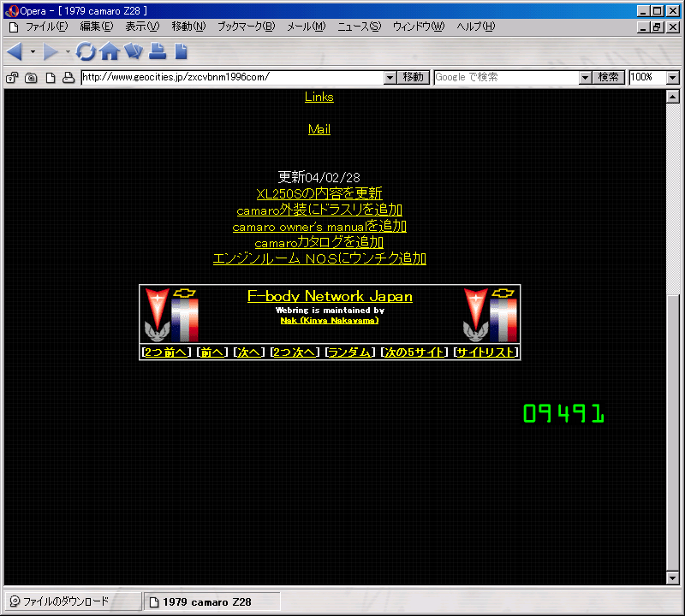Click the webring サイトリスト link

click(485, 352)
